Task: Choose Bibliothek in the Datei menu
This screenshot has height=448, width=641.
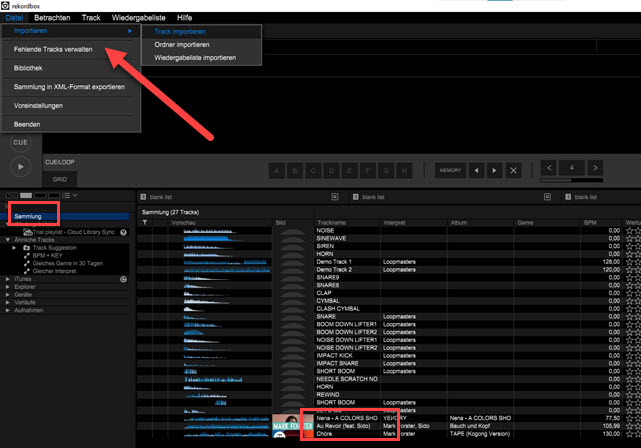Action: click(71, 68)
